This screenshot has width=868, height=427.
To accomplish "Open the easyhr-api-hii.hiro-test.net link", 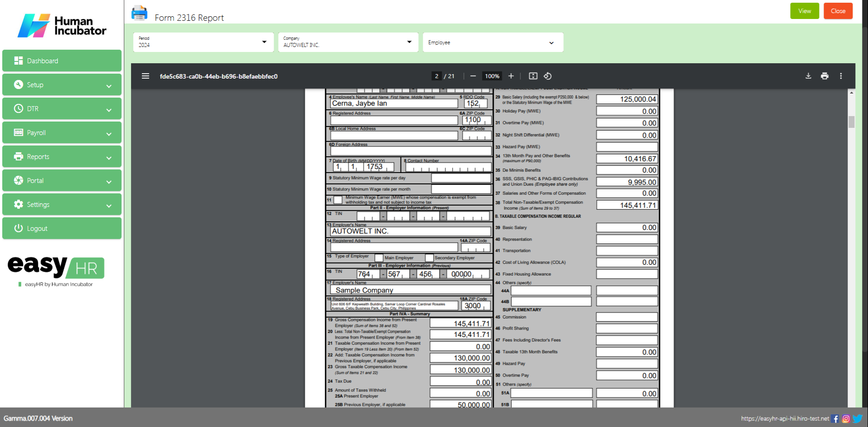I will [x=785, y=419].
